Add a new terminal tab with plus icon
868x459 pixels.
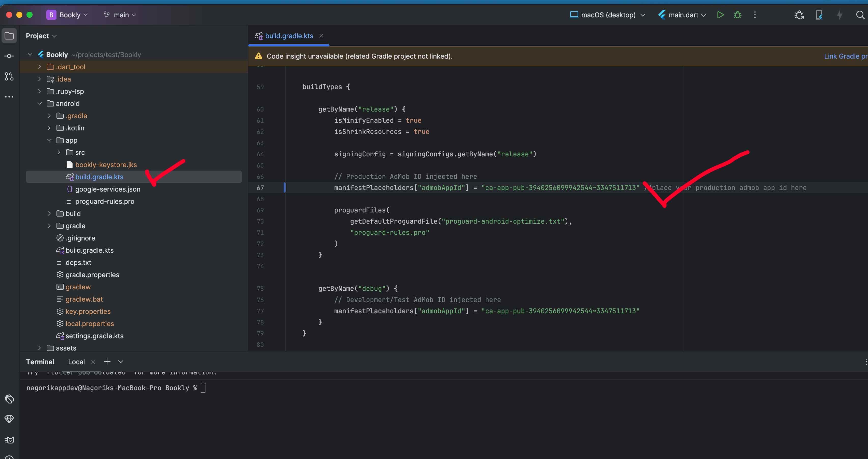(x=107, y=361)
